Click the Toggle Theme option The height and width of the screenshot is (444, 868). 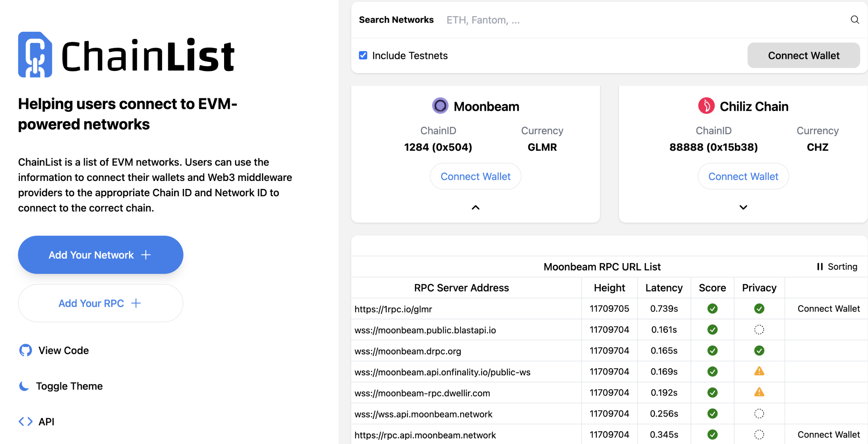click(x=60, y=386)
